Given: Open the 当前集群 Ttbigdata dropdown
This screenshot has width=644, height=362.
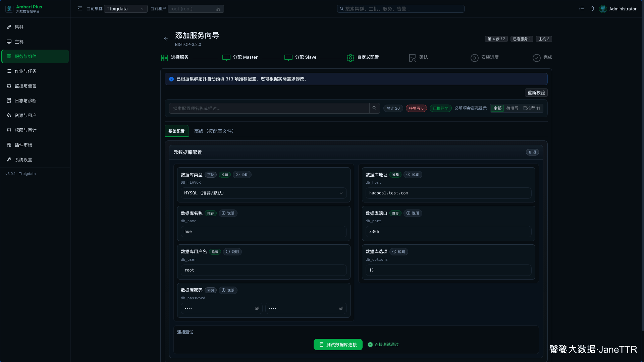Looking at the screenshot, I should pyautogui.click(x=126, y=9).
